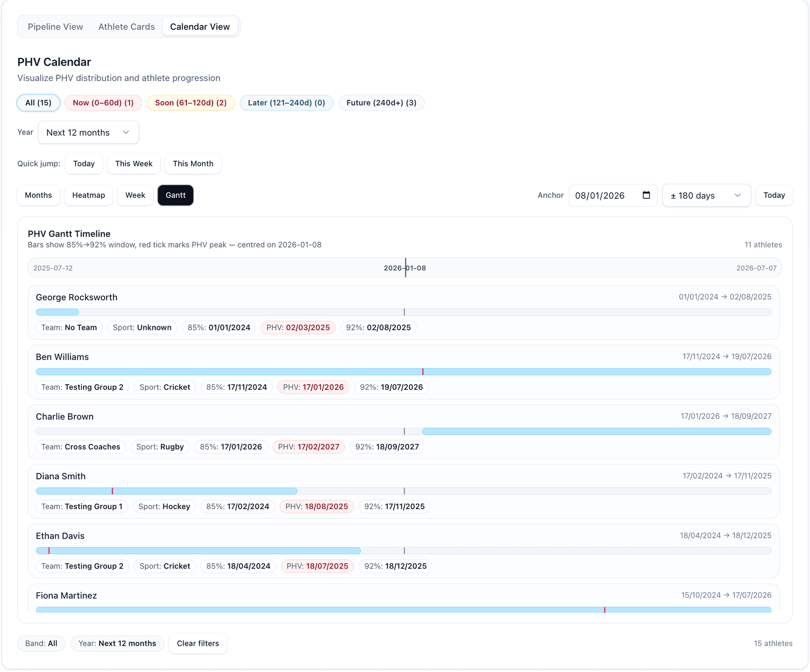
Task: Enable the Future (240d+) filter chip
Action: pos(381,103)
